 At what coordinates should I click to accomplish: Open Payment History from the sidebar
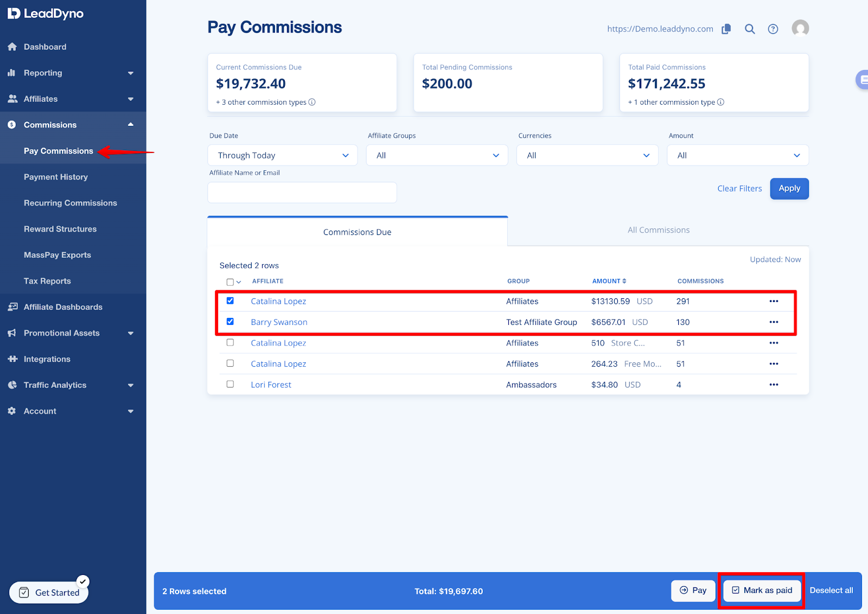coord(56,177)
